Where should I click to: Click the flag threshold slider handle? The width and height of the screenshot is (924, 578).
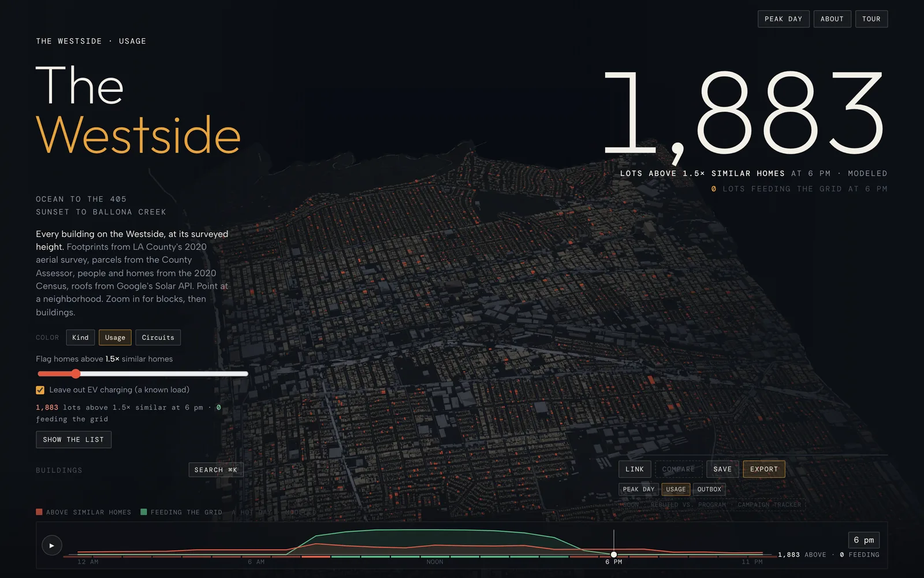coord(76,373)
